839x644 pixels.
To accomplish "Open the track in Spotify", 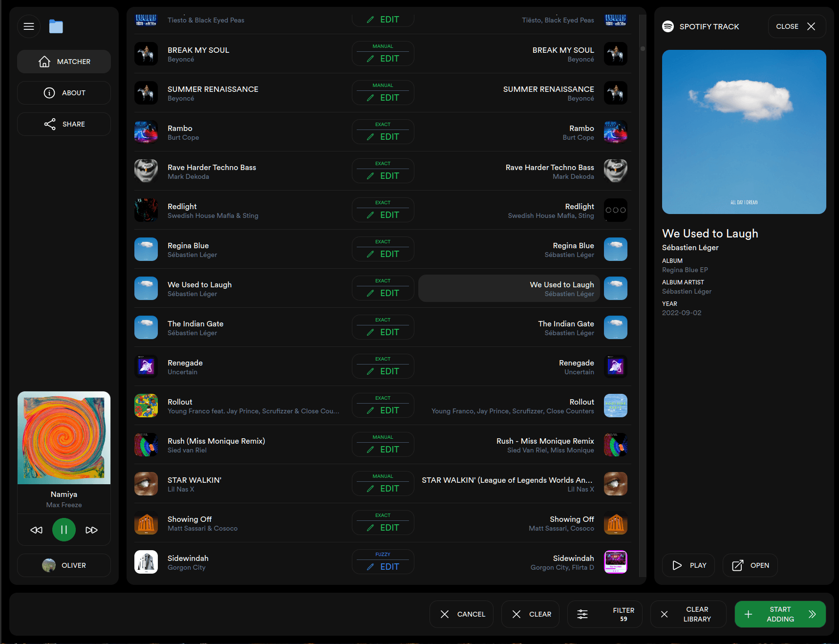I will coord(750,565).
